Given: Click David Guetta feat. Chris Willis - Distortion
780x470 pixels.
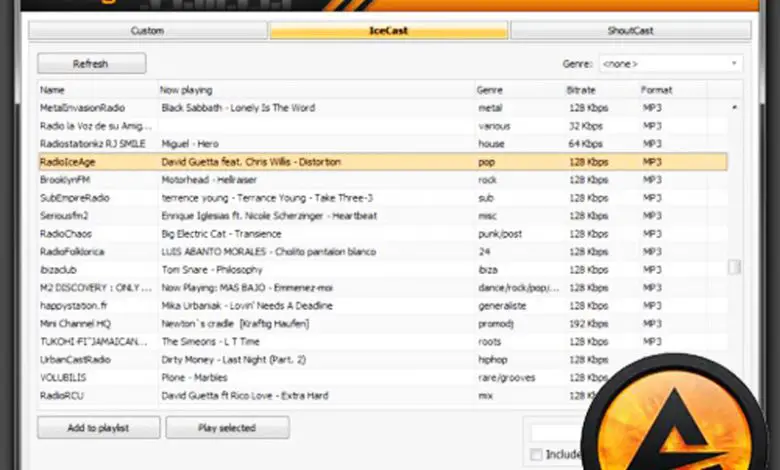Looking at the screenshot, I should tap(251, 162).
